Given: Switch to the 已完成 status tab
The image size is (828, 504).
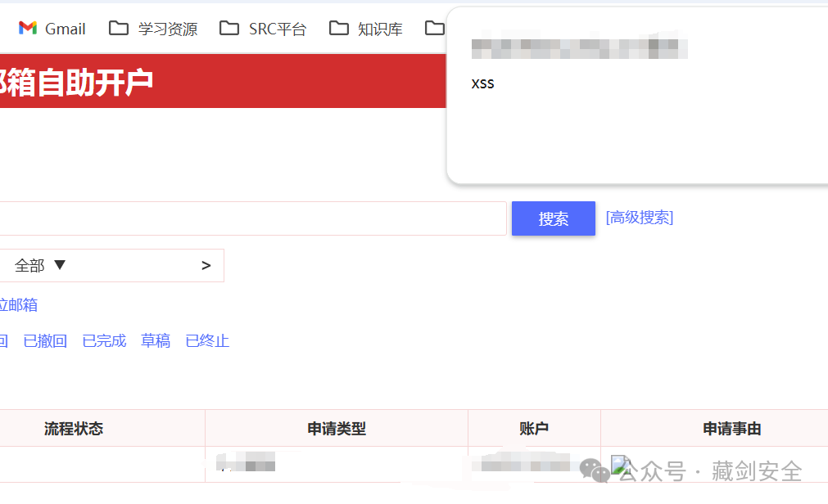Looking at the screenshot, I should coord(103,341).
